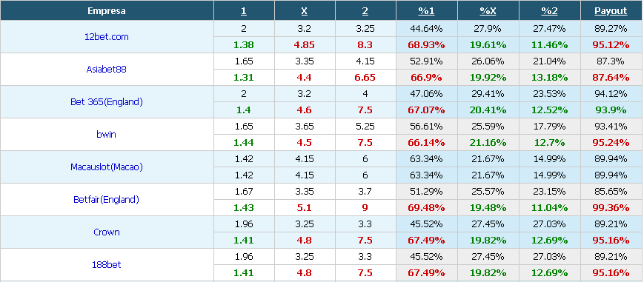Sort by the 2 column header

pos(365,11)
